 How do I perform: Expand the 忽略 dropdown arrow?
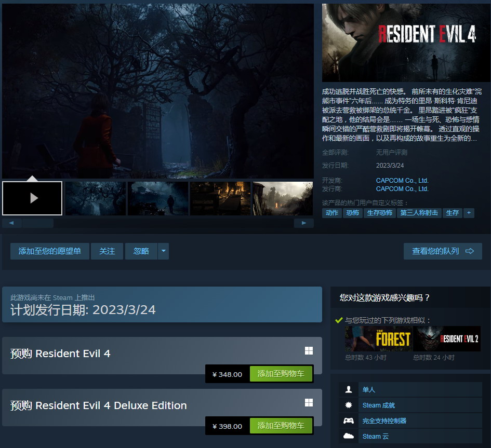pos(163,251)
